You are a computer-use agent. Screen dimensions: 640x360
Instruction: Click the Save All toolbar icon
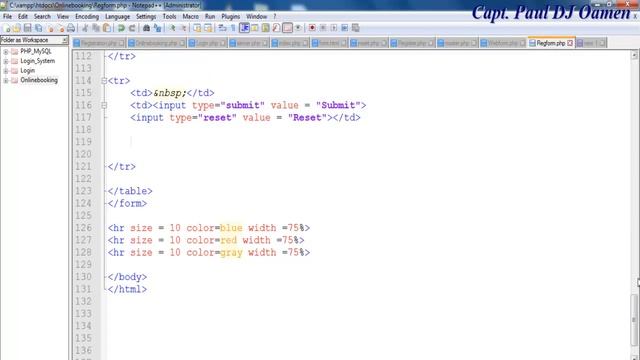point(38,28)
